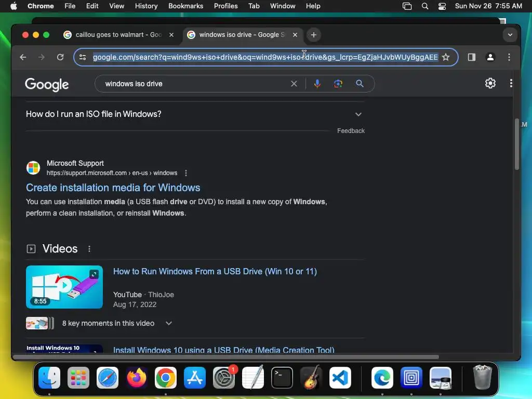Open App Store from the Dock
The height and width of the screenshot is (399, 532).
(195, 378)
